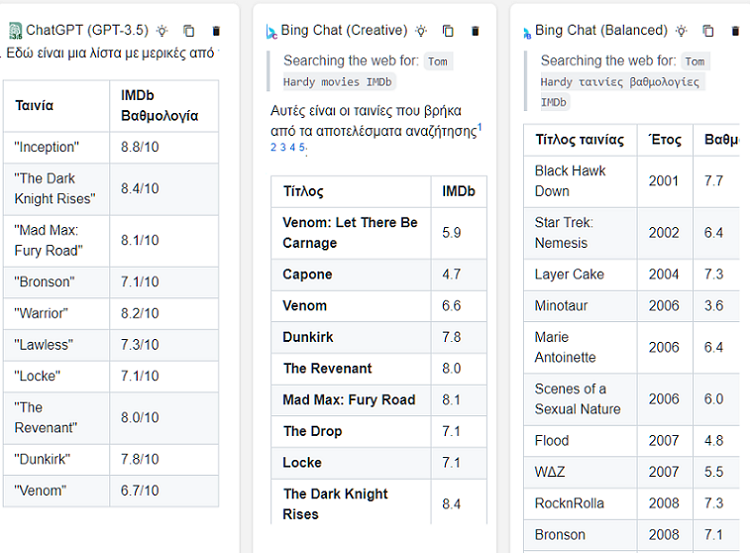Toggle the lightbulb icon in ChatGPT panel
Viewport: 750px width, 553px height.
[x=163, y=31]
